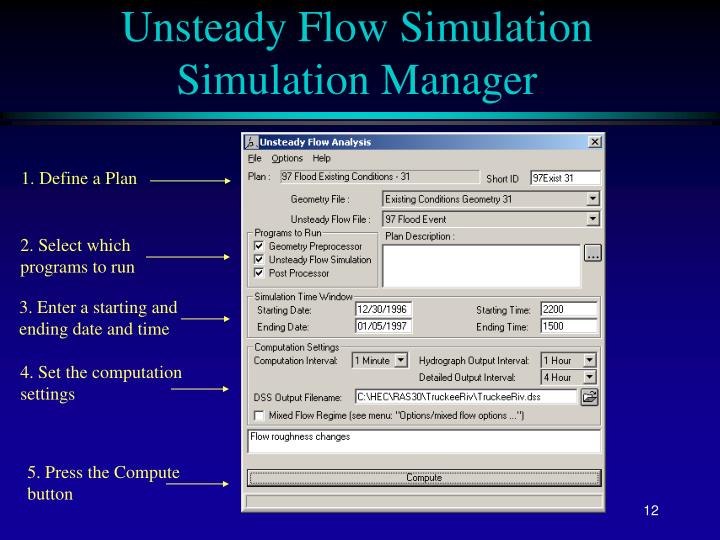Click the DSS Output Filename field
The image size is (720, 540).
[466, 397]
